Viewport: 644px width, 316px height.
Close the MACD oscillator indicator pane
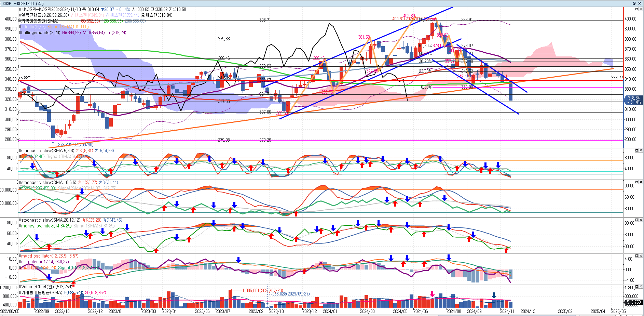pyautogui.click(x=641, y=256)
